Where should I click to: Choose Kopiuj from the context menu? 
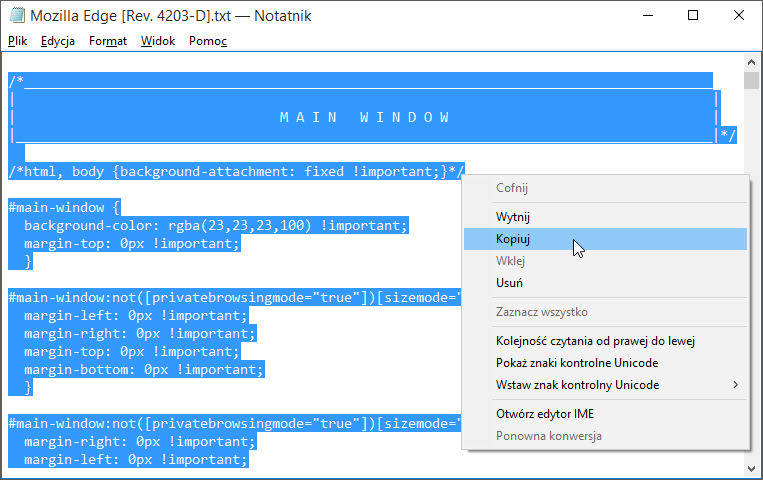click(605, 239)
